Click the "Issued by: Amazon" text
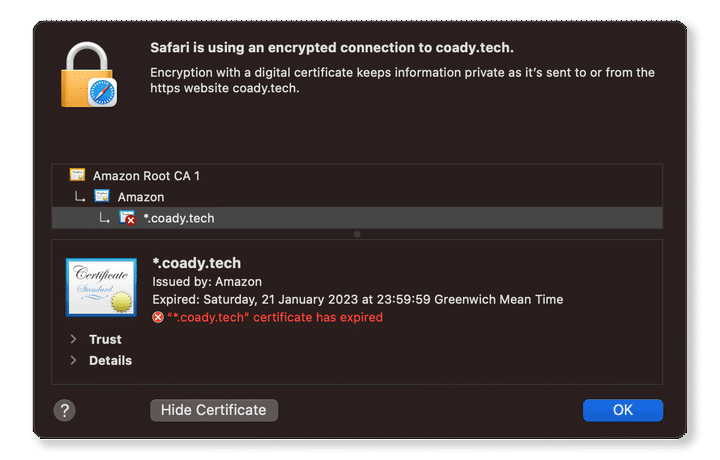This screenshot has width=720, height=460. click(x=207, y=281)
